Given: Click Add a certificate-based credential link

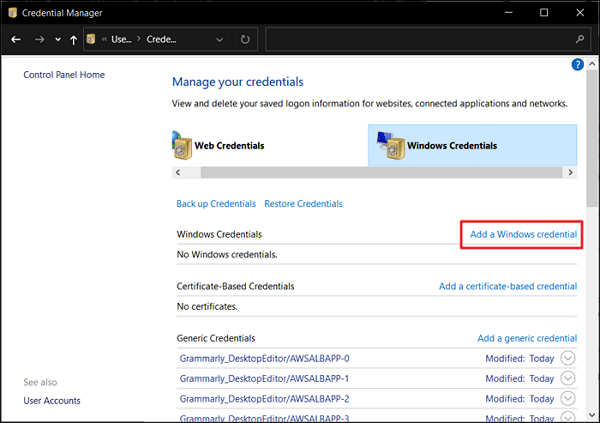Looking at the screenshot, I should [507, 286].
